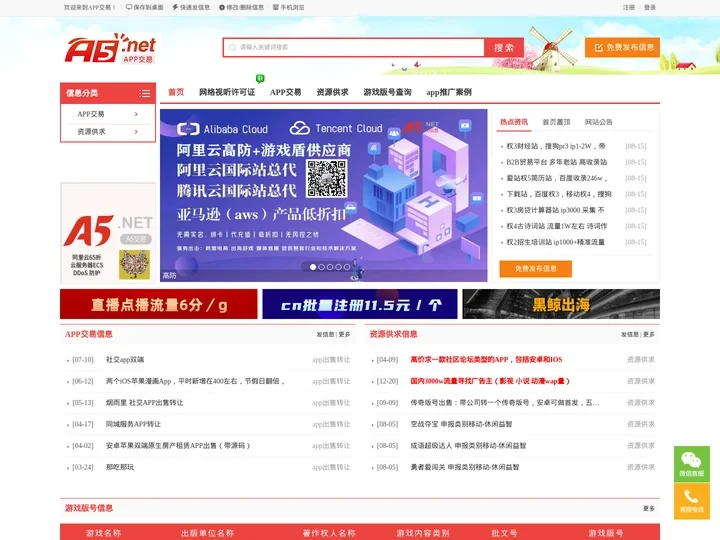The image size is (720, 540).
Task: Open news item 权4古诗词站 流量1W左右
Action: coord(557,226)
